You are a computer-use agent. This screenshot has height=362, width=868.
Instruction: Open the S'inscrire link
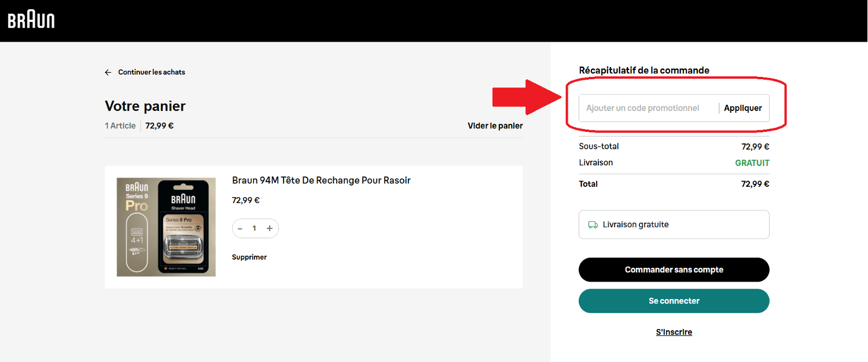674,332
